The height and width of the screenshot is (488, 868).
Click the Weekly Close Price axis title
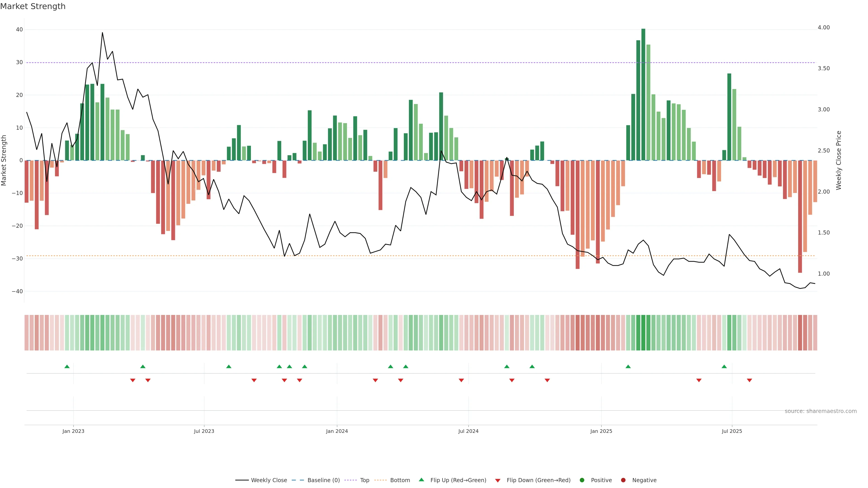[x=839, y=160]
